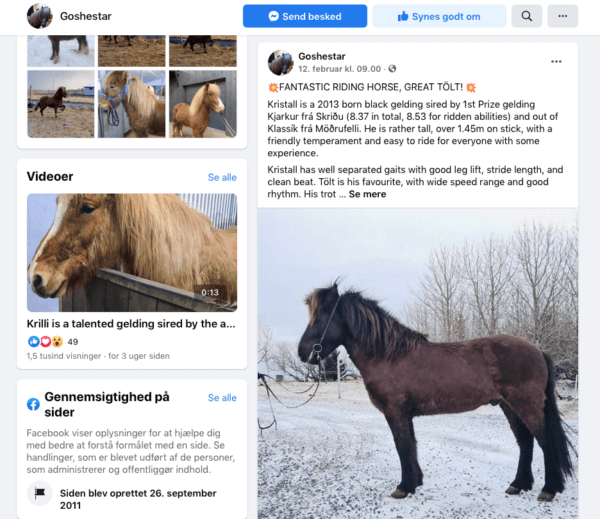The height and width of the screenshot is (519, 600).
Task: Open Se alle link for Gennemsigtighed på sider
Action: [x=222, y=398]
